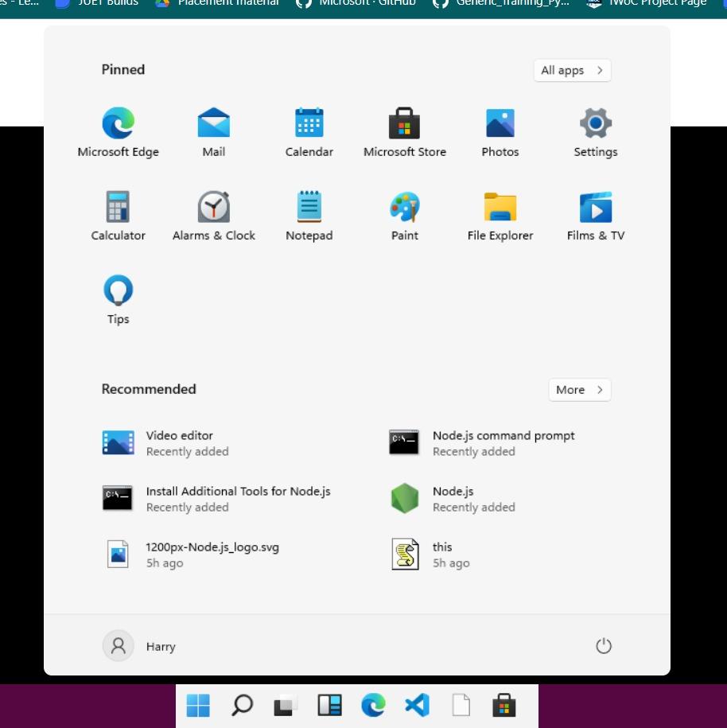
Task: Open the Calendar app
Action: coord(309,131)
